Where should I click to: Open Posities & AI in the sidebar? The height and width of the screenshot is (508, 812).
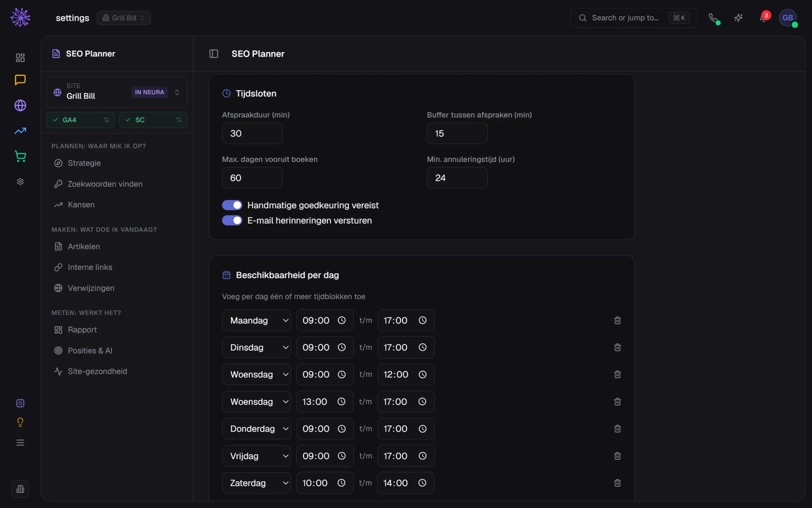click(90, 351)
